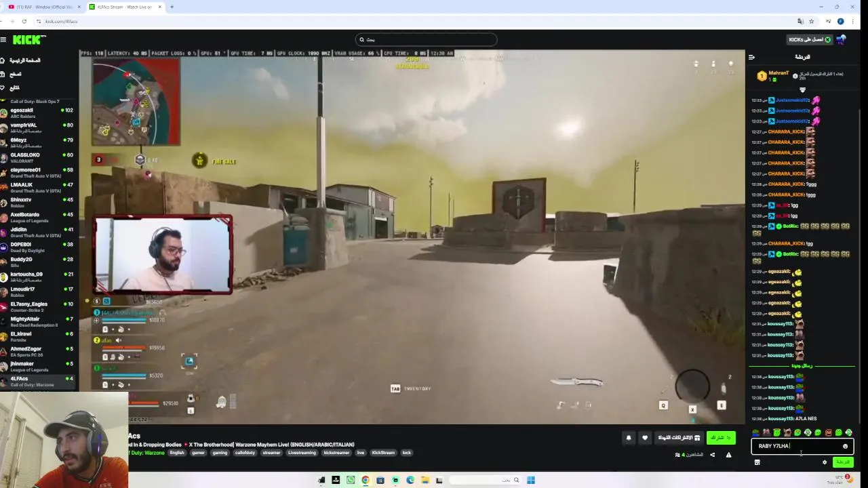This screenshot has width=868, height=488.
Task: Click the new messages divider in chat
Action: click(802, 366)
